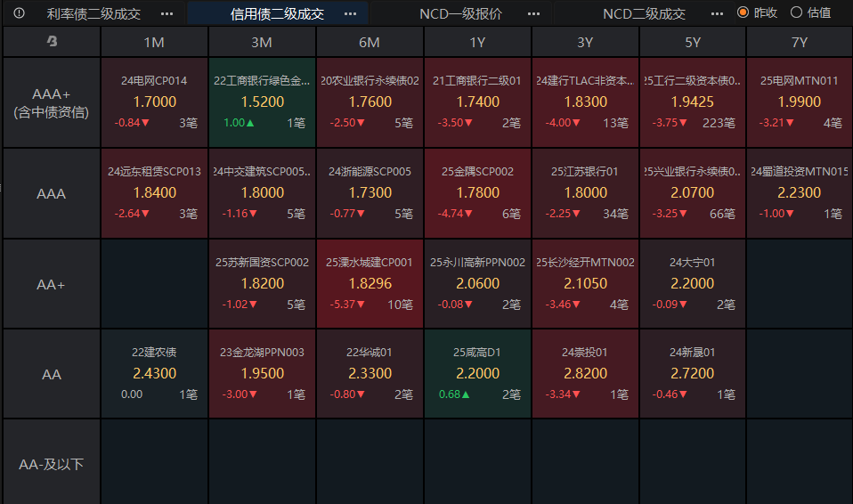853x504 pixels.
Task: Open the NCD一级报价 tab
Action: click(x=460, y=13)
